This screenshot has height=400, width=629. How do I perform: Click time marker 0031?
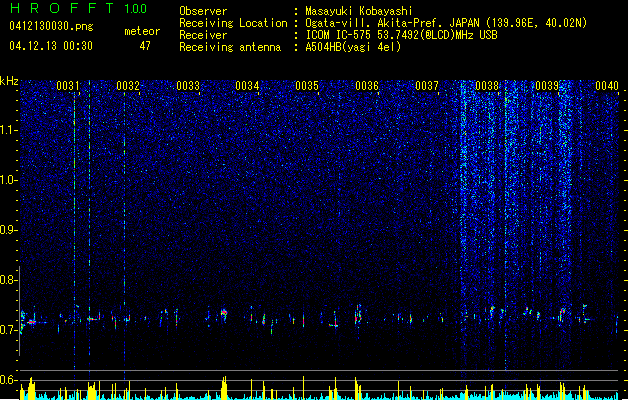point(67,86)
